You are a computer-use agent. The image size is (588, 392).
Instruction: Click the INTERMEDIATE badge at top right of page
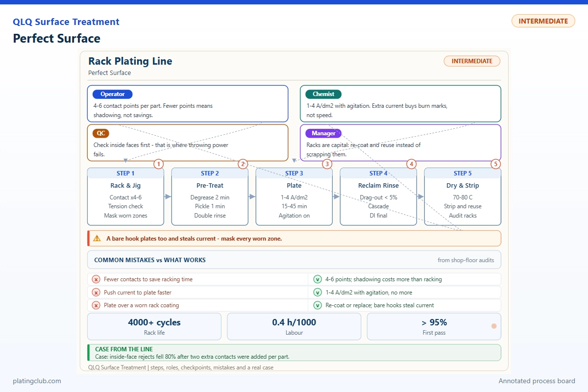click(x=543, y=21)
